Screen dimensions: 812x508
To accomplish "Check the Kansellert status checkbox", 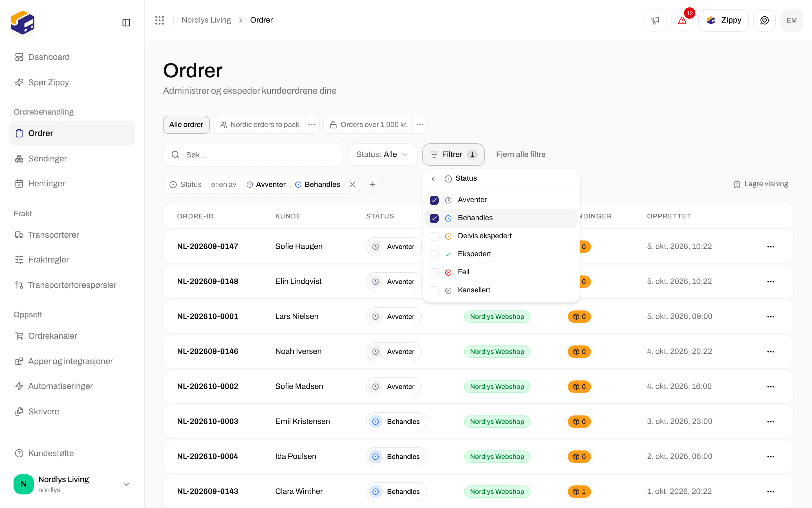I will (434, 291).
